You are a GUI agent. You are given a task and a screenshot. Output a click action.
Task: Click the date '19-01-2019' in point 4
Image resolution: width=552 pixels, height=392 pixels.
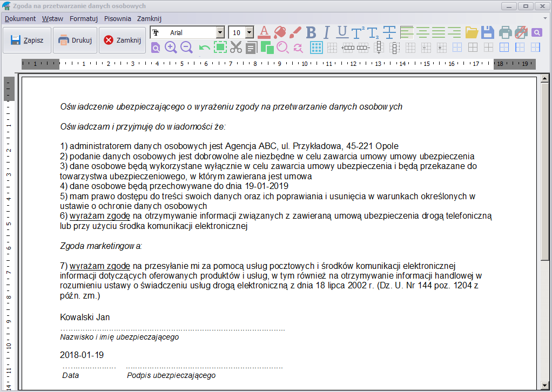266,186
